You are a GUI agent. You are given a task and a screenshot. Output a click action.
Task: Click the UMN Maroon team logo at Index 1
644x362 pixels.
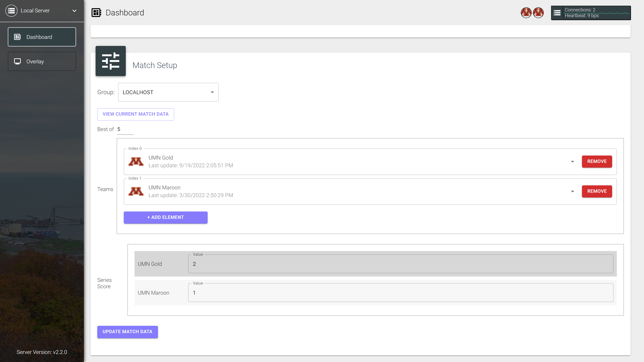pyautogui.click(x=136, y=191)
